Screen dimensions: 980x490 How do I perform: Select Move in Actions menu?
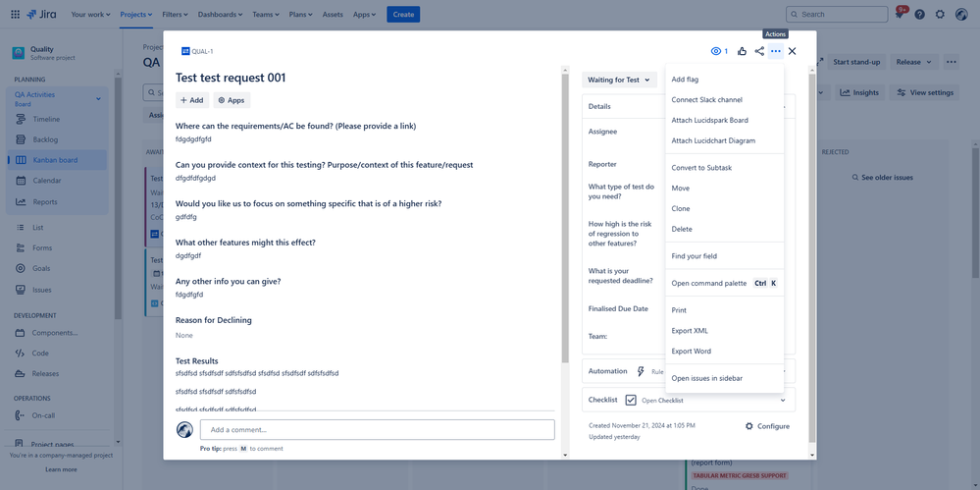724,188
